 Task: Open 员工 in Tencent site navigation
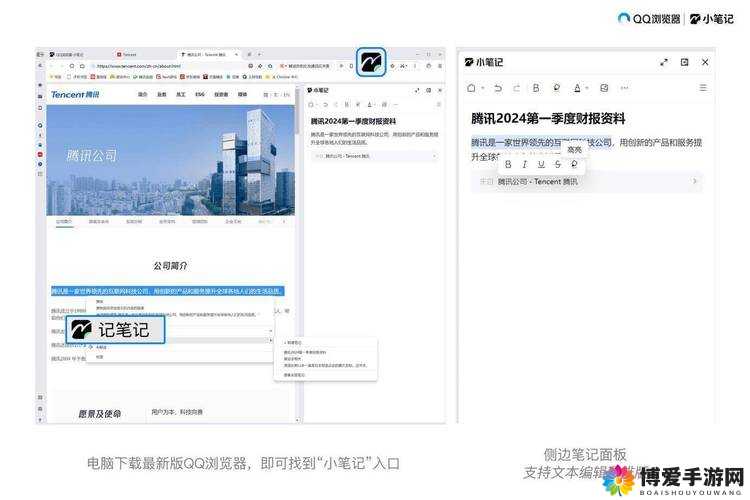click(x=180, y=95)
